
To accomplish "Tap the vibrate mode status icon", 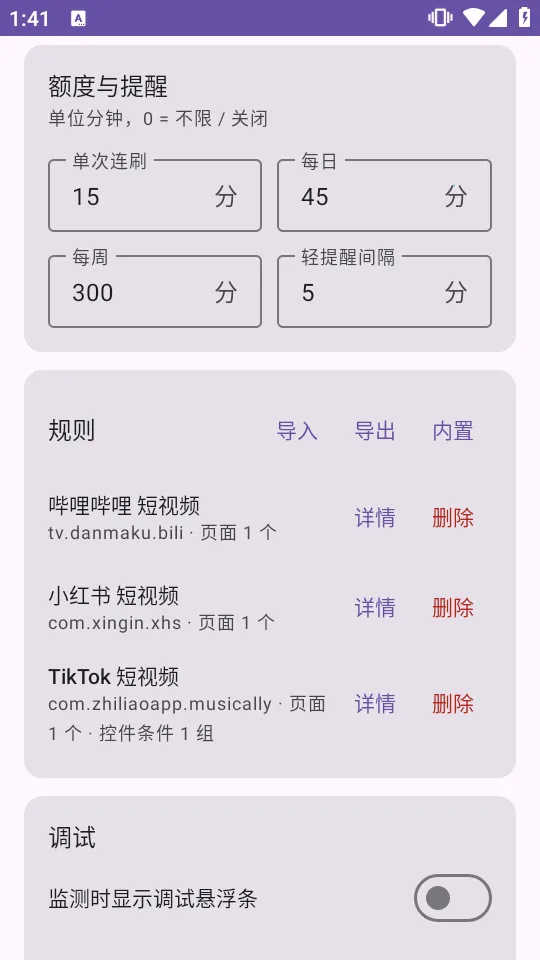I will click(x=440, y=18).
